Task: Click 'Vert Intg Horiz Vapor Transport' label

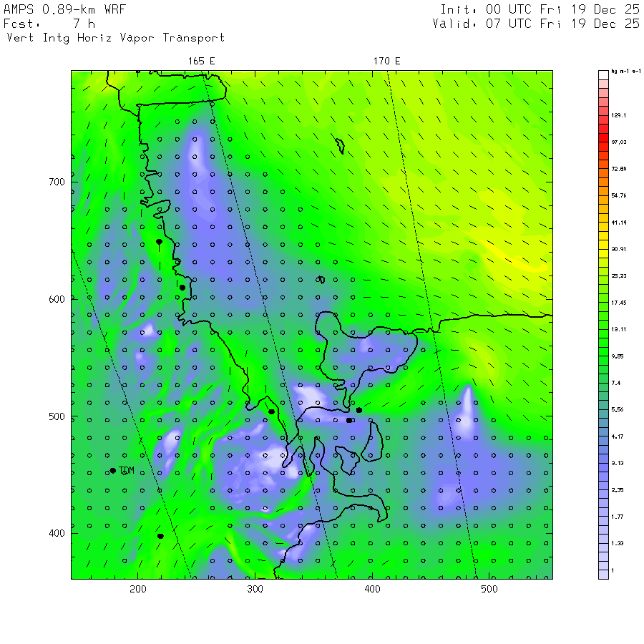Action: (116, 38)
